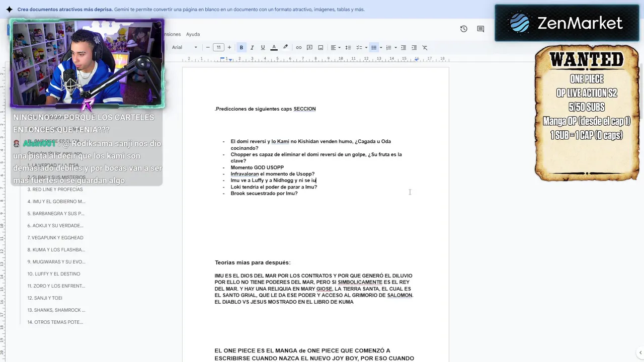
Task: Go to outline heading 5. BARBANEGRA Y SUS P...
Action: pos(56,214)
